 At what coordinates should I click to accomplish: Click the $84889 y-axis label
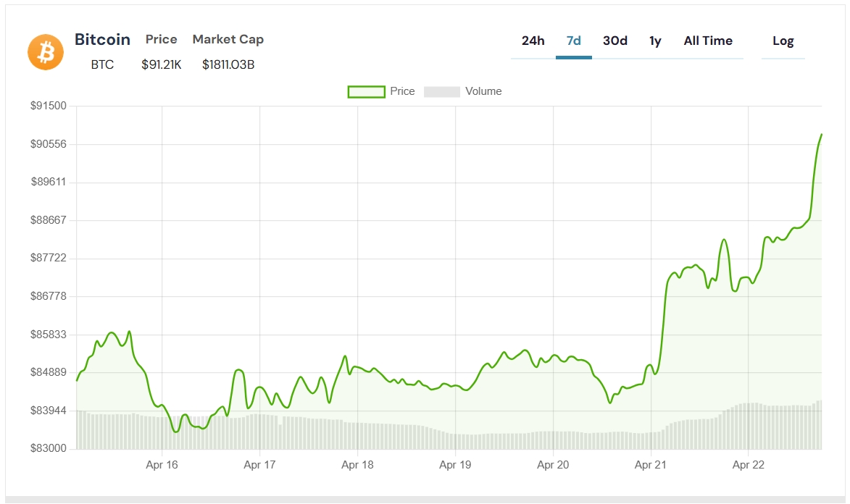[x=49, y=371]
